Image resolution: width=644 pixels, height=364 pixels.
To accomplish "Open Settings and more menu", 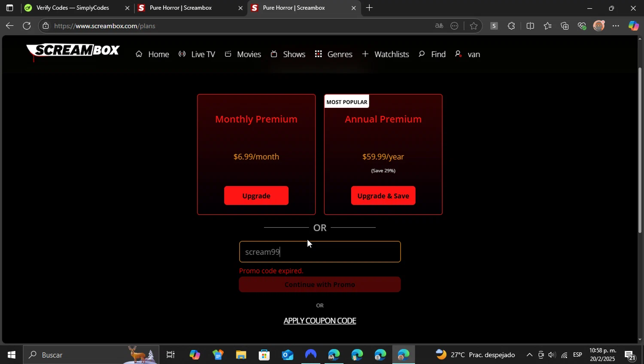I will 616,26.
